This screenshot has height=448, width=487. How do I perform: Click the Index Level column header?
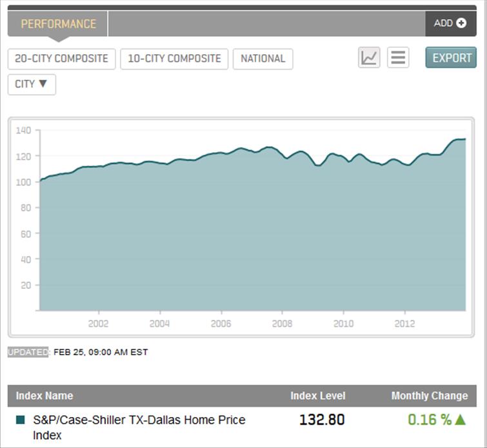coord(318,396)
